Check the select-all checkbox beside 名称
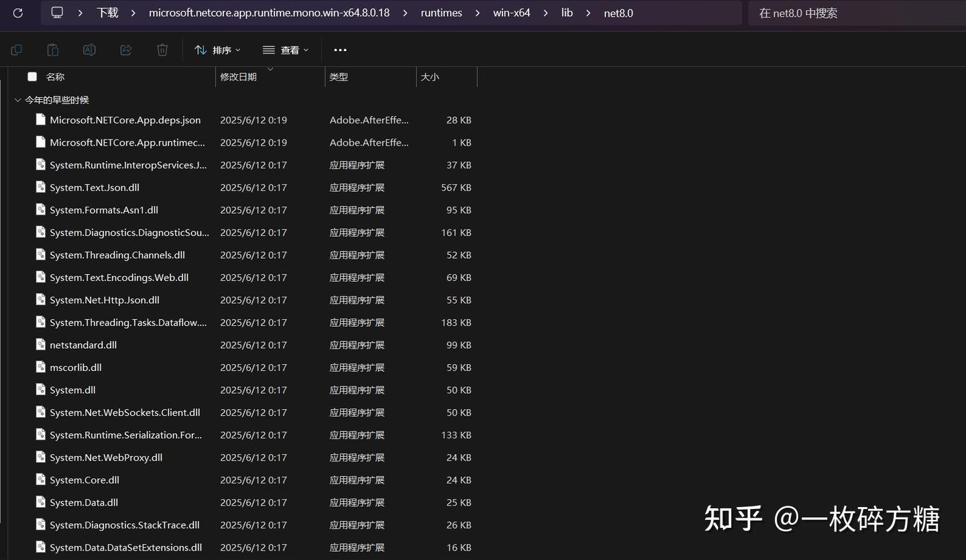Screen dimensions: 966x560 (32, 76)
